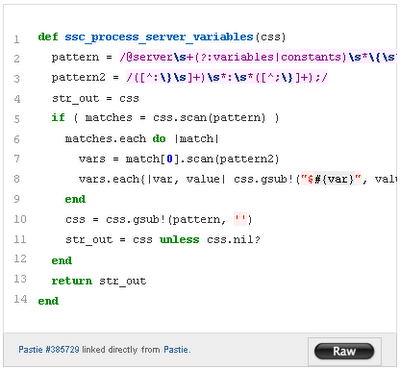Image resolution: width=400 pixels, height=369 pixels.
Task: Click the ssc_process_server_variables method name
Action: (x=159, y=37)
